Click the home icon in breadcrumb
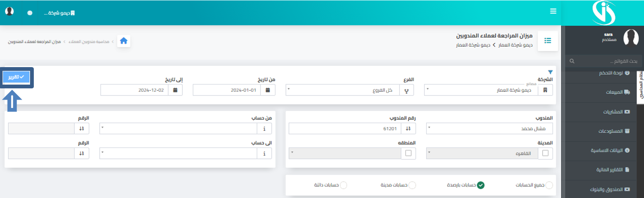Image resolution: width=644 pixels, height=198 pixels. pyautogui.click(x=124, y=41)
